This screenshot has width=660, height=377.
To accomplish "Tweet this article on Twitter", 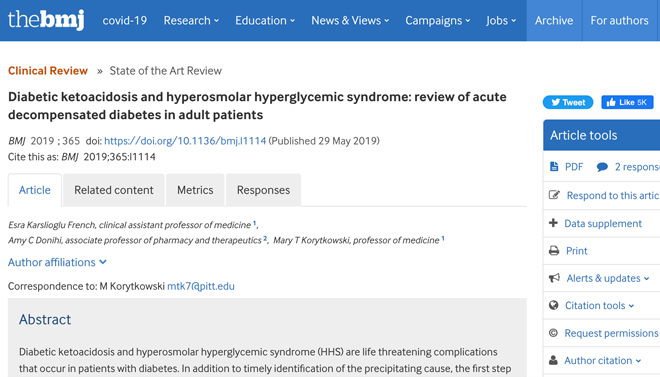I will coord(568,102).
